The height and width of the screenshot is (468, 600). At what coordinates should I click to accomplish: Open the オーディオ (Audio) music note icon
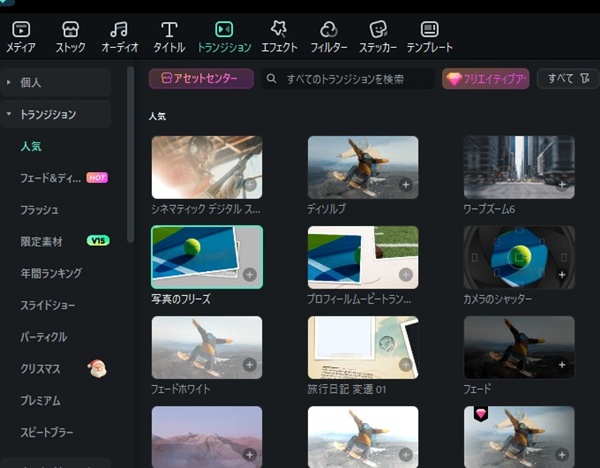(x=119, y=30)
